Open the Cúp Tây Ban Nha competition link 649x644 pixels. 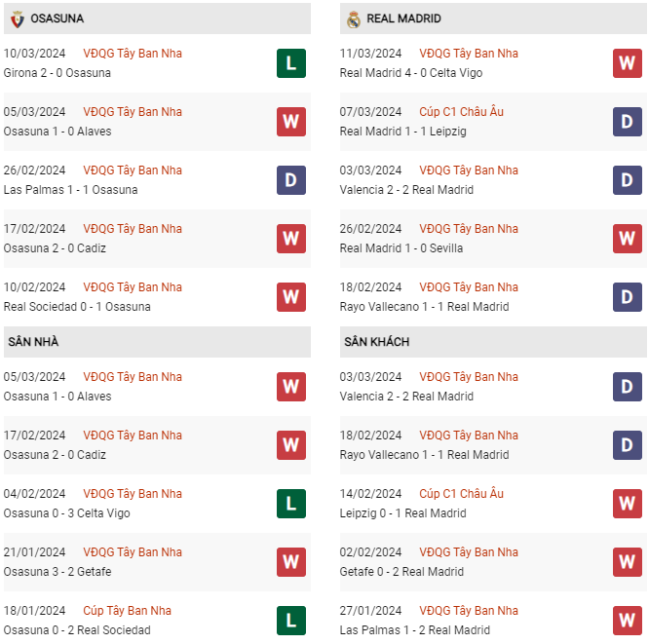[127, 611]
